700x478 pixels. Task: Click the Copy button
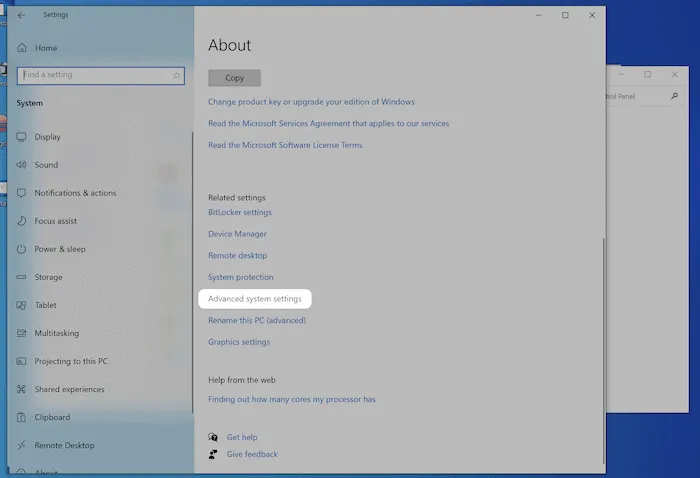coord(234,78)
